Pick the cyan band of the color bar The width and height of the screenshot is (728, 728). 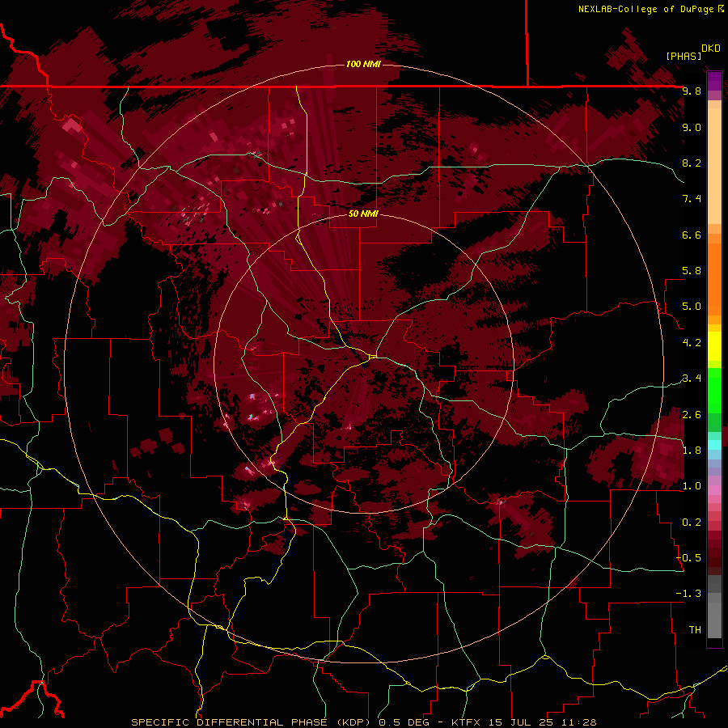coord(714,445)
